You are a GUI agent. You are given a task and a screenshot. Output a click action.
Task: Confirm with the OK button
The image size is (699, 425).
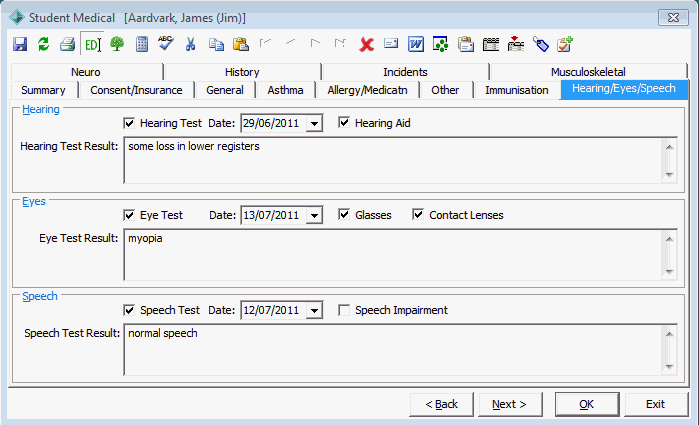pos(587,404)
